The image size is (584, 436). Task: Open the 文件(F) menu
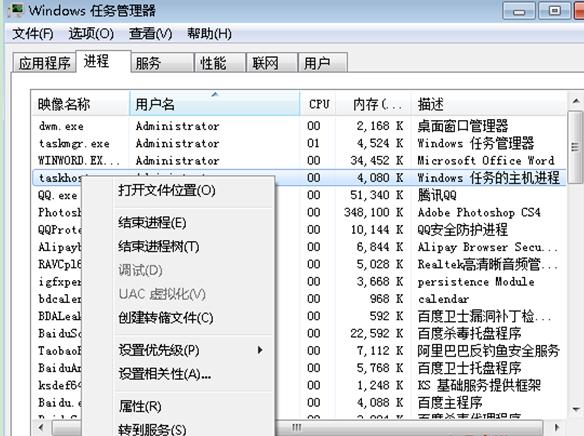coord(33,34)
